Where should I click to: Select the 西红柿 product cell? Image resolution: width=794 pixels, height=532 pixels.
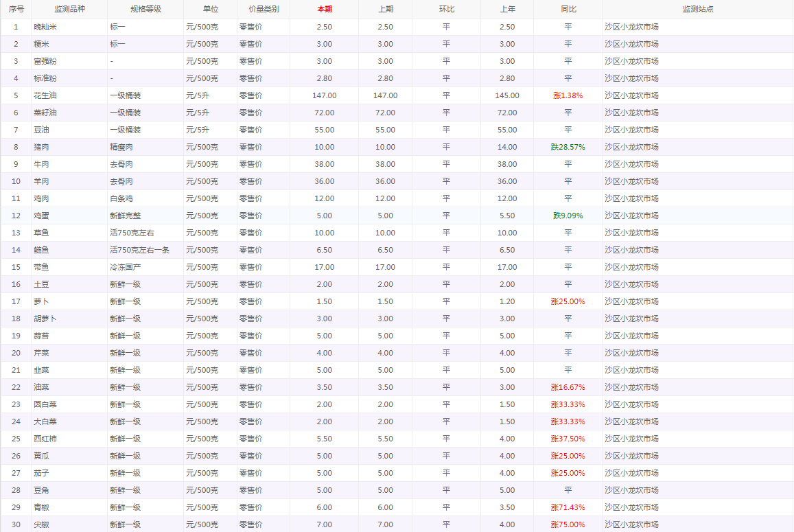point(45,439)
